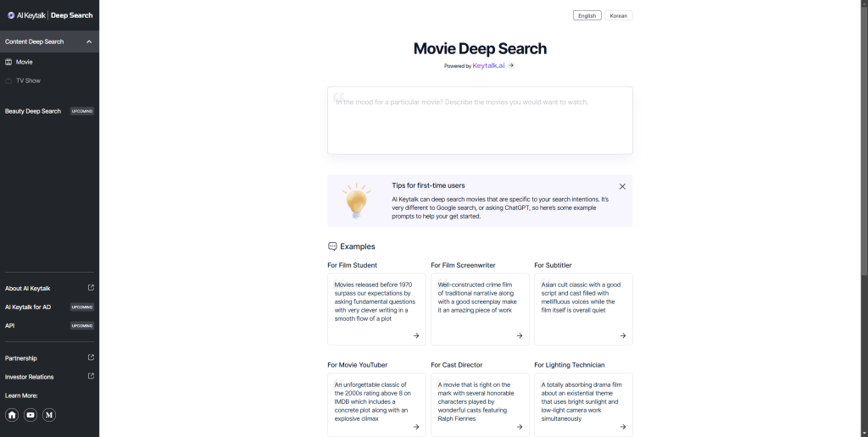This screenshot has height=437, width=868.
Task: Click the Movie Deep Search heading
Action: [x=480, y=48]
